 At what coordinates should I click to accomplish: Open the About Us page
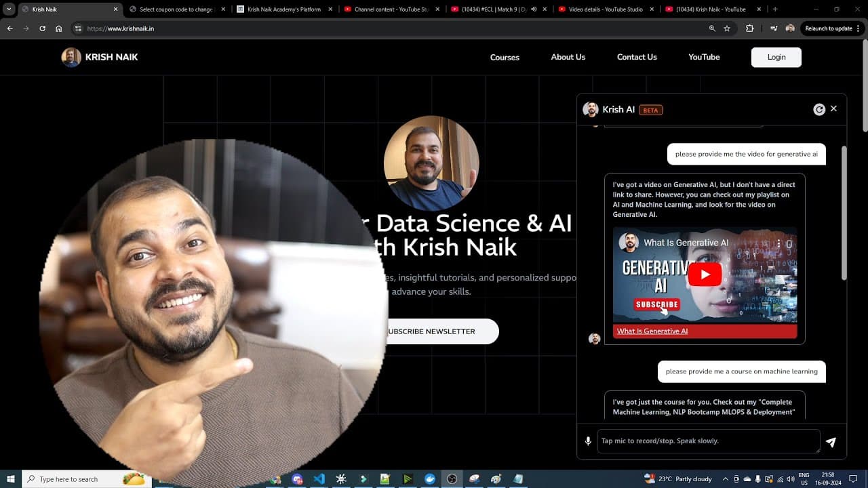point(568,57)
